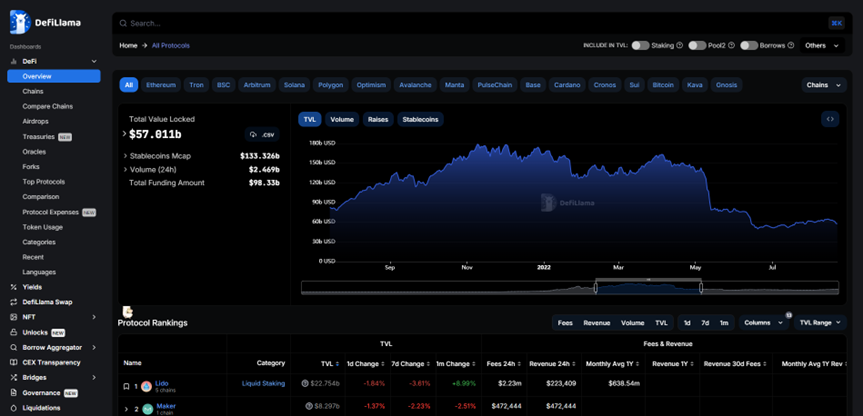Select the 1d change period

[x=687, y=323]
